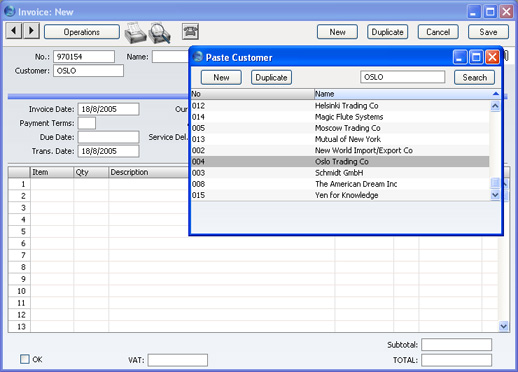Click the Subtotal field
The height and width of the screenshot is (372, 518).
click(456, 345)
